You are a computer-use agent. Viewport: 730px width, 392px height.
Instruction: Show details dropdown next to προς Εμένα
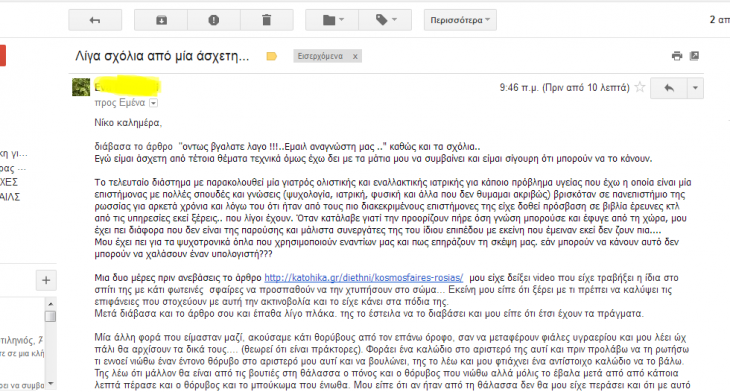[x=153, y=103]
